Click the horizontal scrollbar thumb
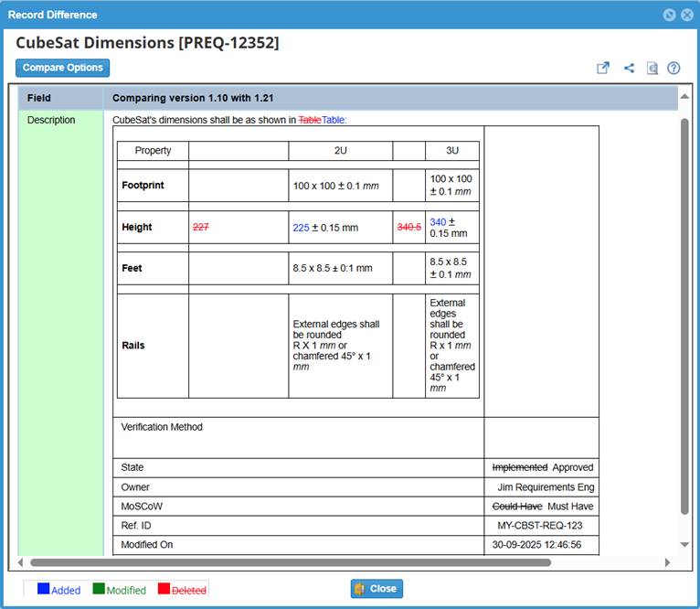700x609 pixels. [x=291, y=562]
